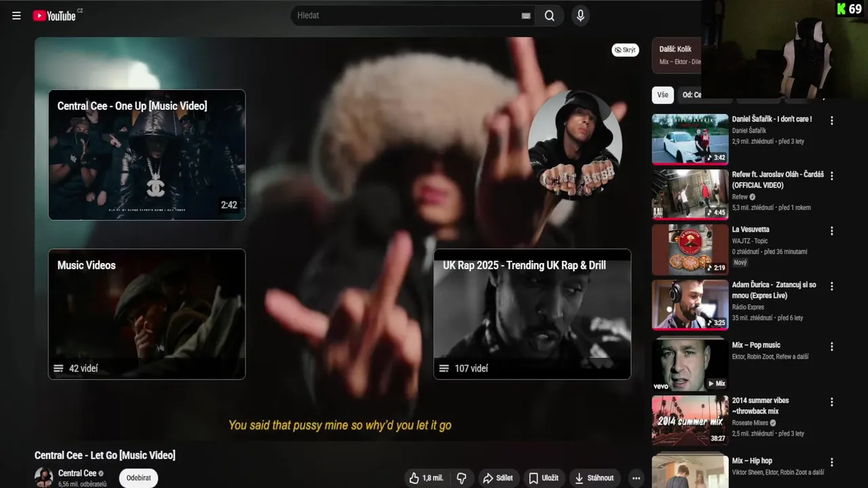Open options menu for Mix – Hip hop
The image size is (868, 488).
(832, 462)
